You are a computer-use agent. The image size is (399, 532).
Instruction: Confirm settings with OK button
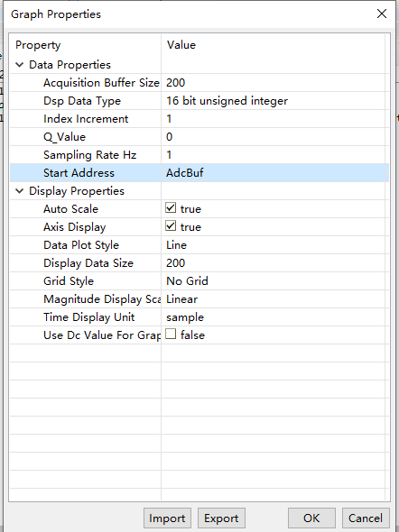pos(311,518)
